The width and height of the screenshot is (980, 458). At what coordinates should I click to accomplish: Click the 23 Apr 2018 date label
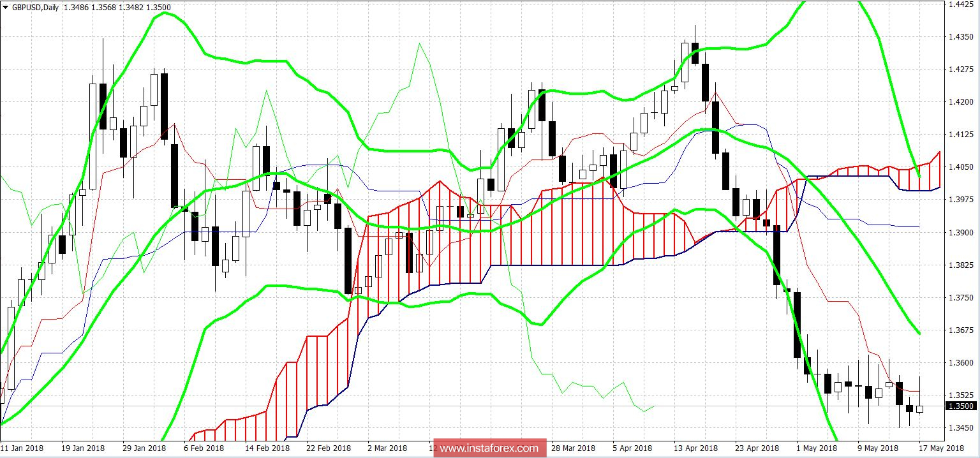(757, 448)
